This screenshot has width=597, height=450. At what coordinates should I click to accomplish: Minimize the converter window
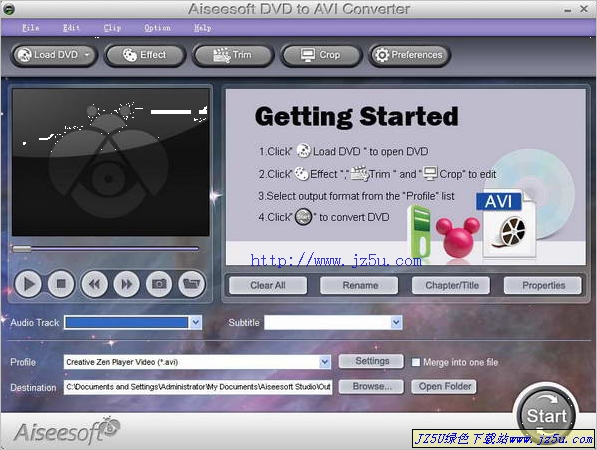[568, 10]
